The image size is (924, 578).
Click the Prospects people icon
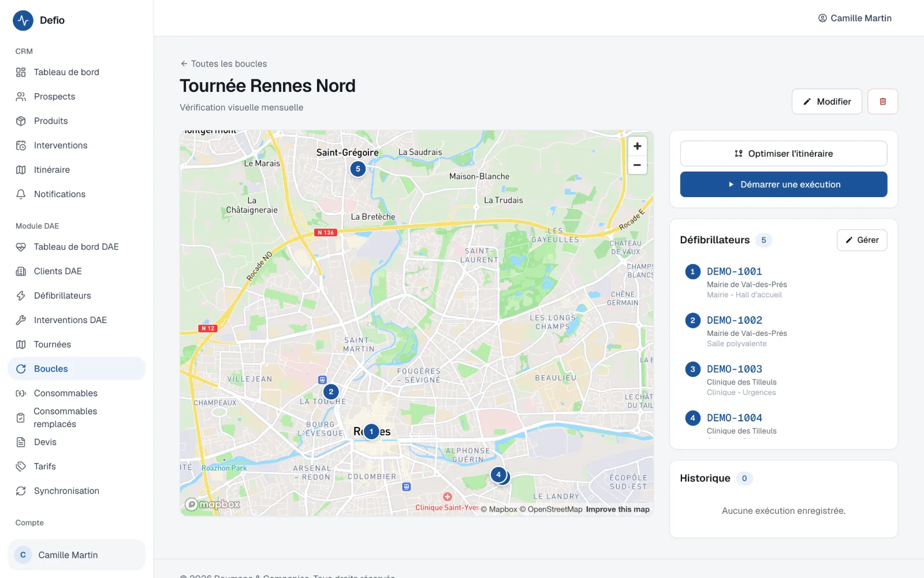click(x=21, y=97)
